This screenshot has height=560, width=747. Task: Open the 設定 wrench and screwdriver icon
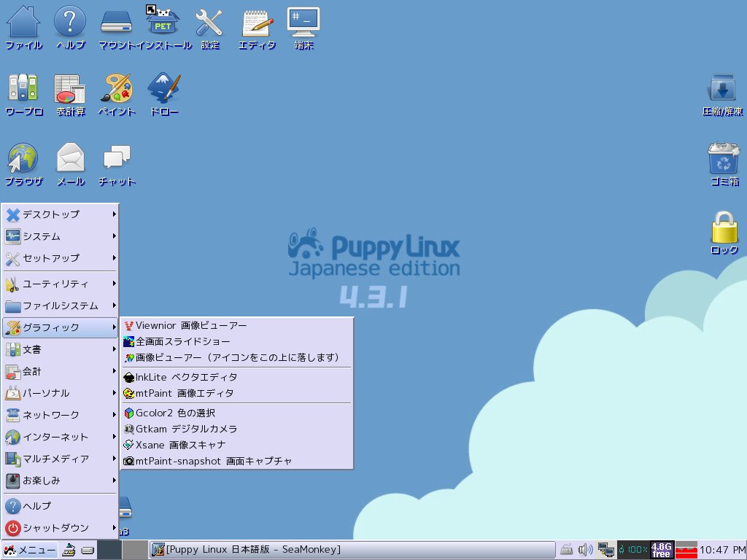[x=209, y=28]
